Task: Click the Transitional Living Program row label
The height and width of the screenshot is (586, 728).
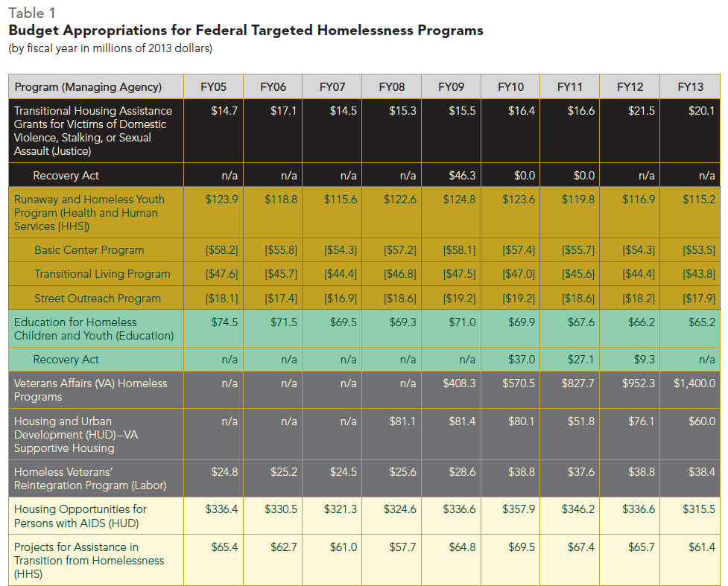Action: (x=102, y=274)
